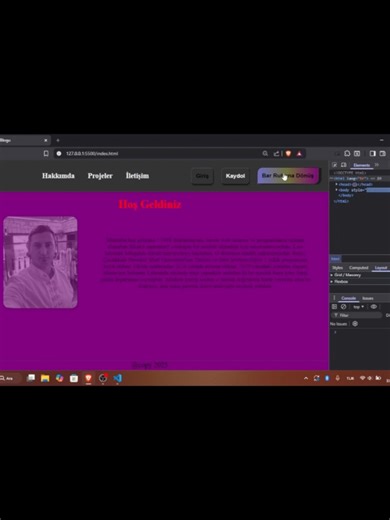The height and width of the screenshot is (520, 390).
Task: Click the gradient color-change button
Action: point(288,176)
